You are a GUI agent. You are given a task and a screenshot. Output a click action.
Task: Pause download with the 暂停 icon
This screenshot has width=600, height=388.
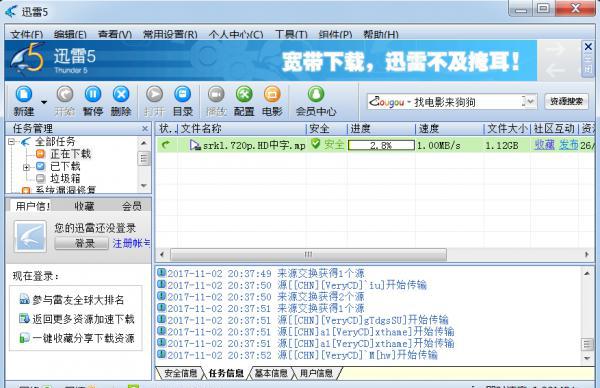tap(93, 95)
